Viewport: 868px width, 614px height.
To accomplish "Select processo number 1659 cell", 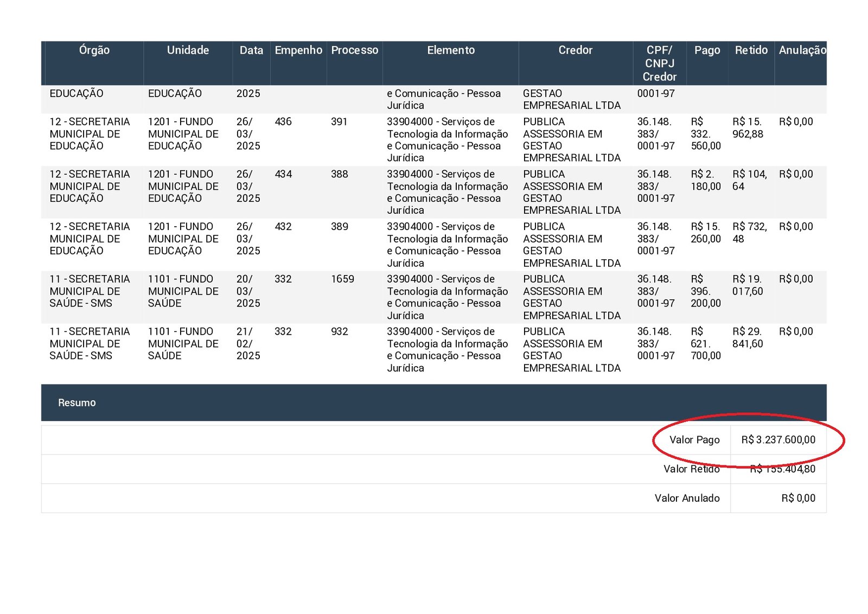I will [342, 279].
